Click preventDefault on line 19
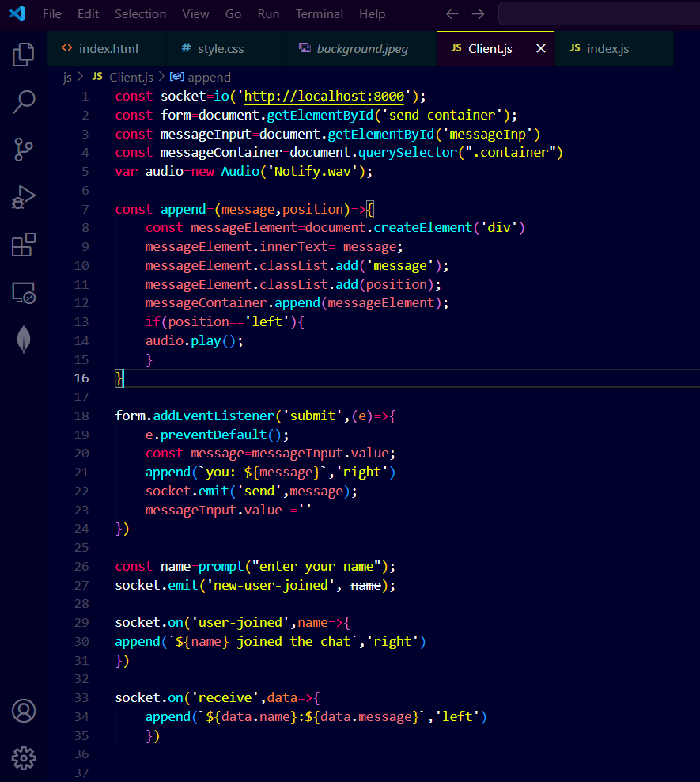Viewport: 700px width, 782px height. (214, 435)
